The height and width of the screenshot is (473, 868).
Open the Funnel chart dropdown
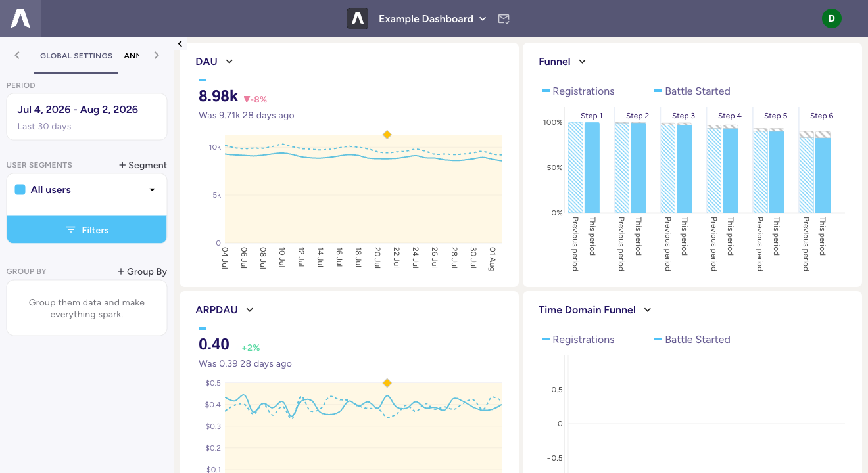pos(582,62)
